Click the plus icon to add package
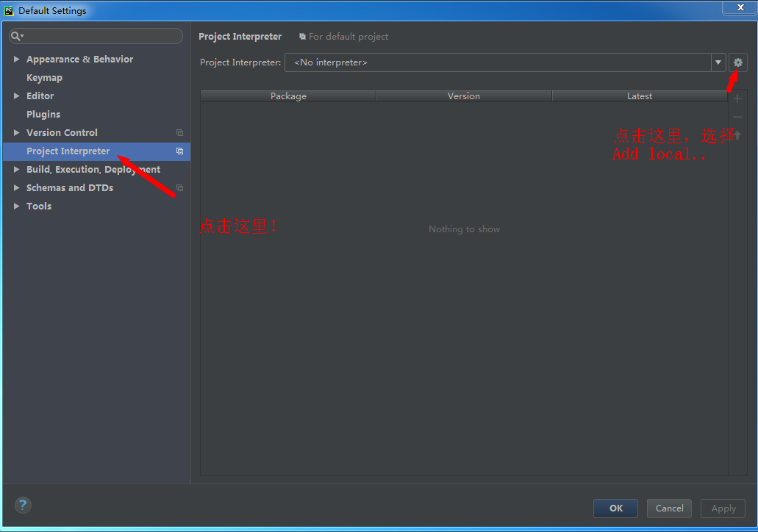The height and width of the screenshot is (532, 758). pyautogui.click(x=737, y=99)
